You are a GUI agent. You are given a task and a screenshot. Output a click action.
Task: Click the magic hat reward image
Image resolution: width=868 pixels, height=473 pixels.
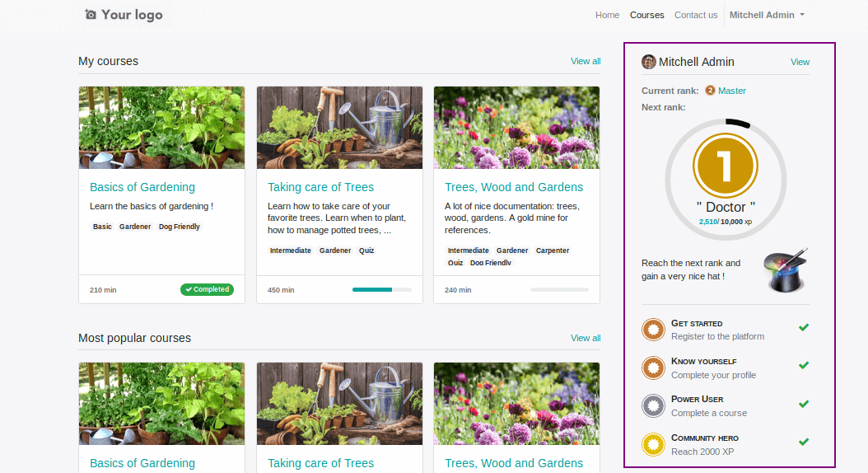point(786,269)
